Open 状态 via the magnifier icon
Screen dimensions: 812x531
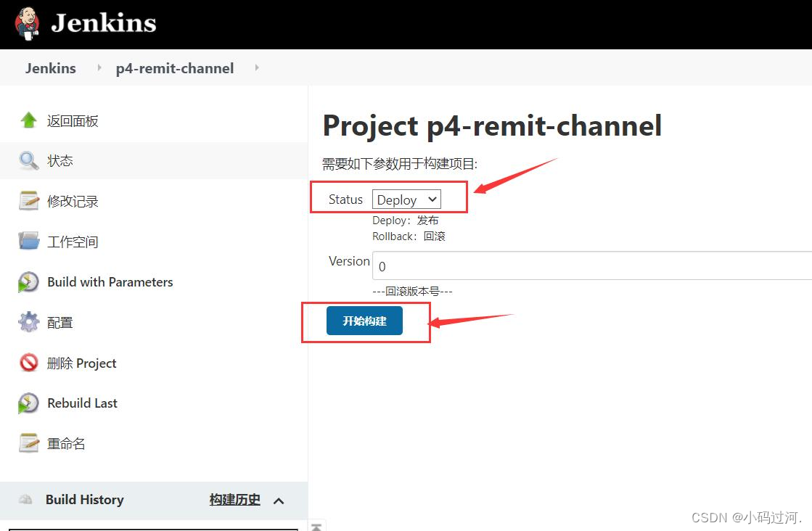coord(28,160)
